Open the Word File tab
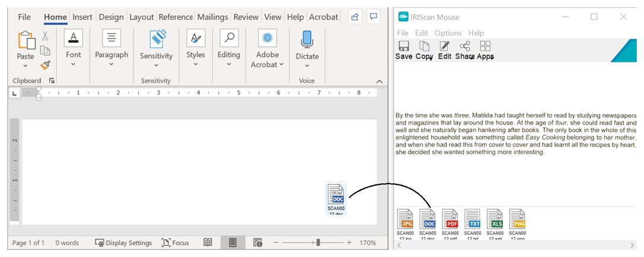This screenshot has width=644, height=257. (24, 17)
